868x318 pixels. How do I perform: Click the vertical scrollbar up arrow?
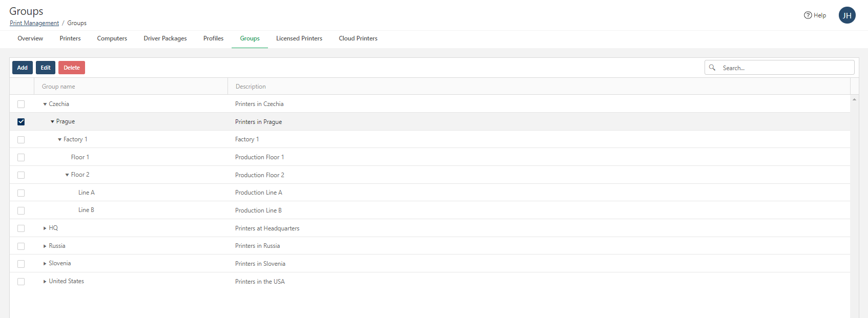[x=854, y=99]
